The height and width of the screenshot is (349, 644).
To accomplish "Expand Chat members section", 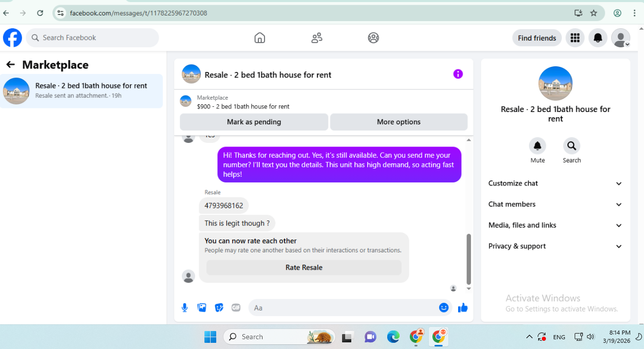I will click(555, 205).
